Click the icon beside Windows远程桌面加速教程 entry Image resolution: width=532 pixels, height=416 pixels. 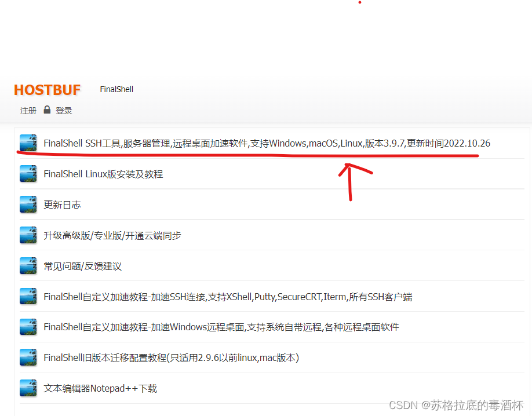click(28, 327)
